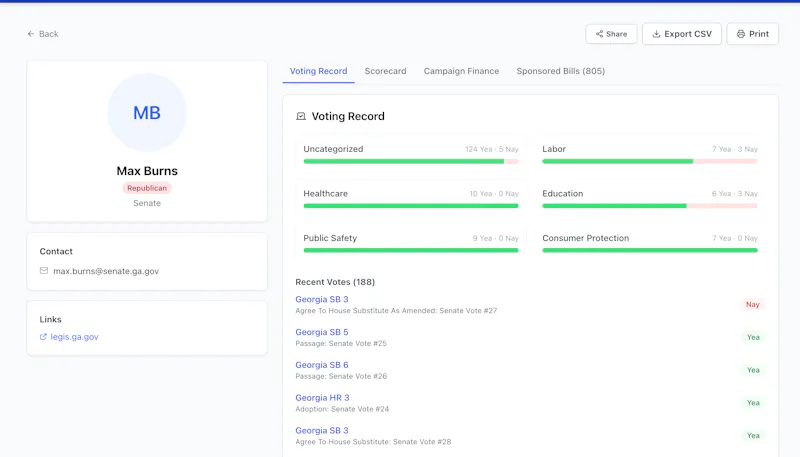Click 'Passage: Senate Vote #25' description
This screenshot has height=457, width=800.
[x=341, y=343]
